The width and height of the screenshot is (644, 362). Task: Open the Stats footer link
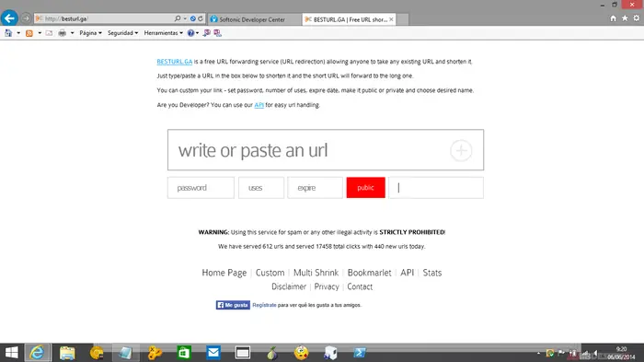tap(432, 273)
